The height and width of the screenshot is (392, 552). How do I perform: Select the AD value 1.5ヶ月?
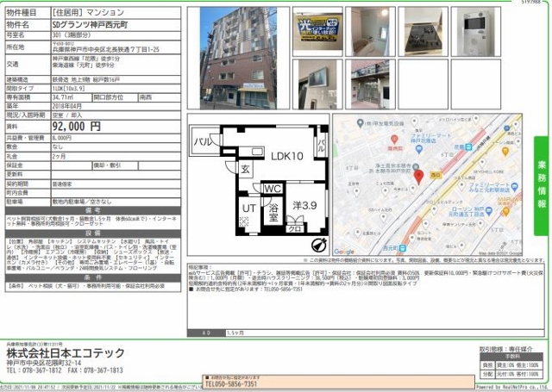click(235, 333)
